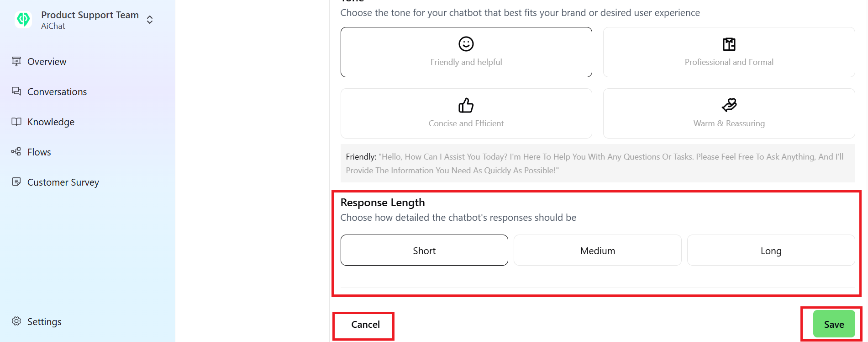
Task: Expand the Product Support Team switcher
Action: (x=150, y=20)
